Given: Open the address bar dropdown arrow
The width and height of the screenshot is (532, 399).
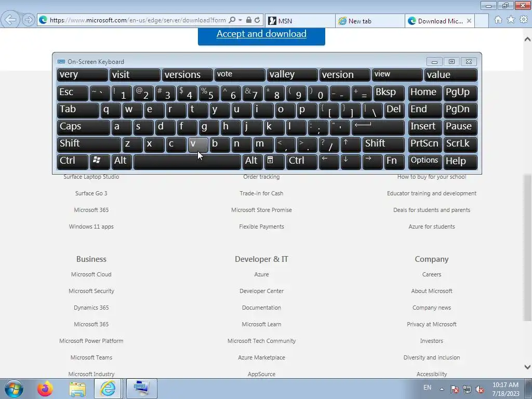Looking at the screenshot, I should point(240,20).
